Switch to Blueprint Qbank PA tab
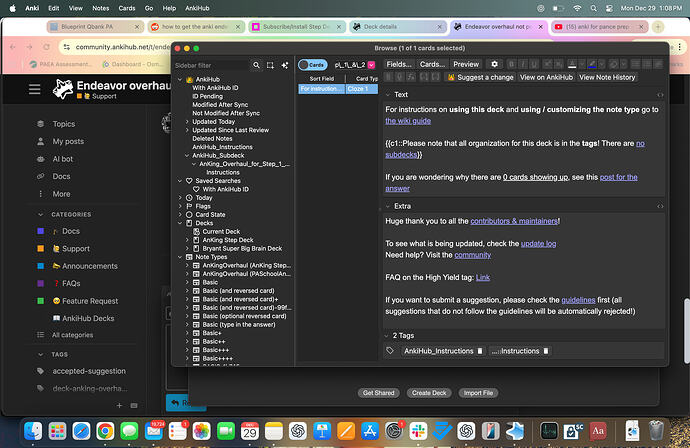690x448 pixels. 95,27
